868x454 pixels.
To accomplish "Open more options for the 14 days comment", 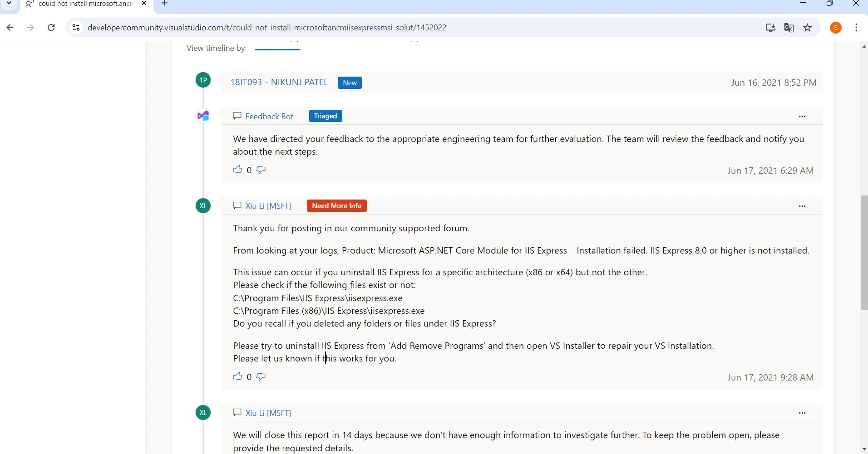I will coord(802,413).
